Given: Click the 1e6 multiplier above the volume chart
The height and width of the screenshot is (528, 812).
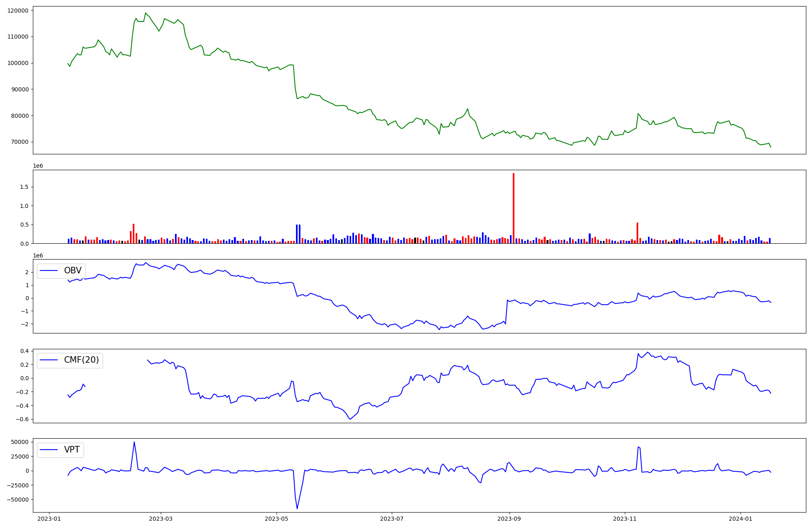Looking at the screenshot, I should pos(38,166).
